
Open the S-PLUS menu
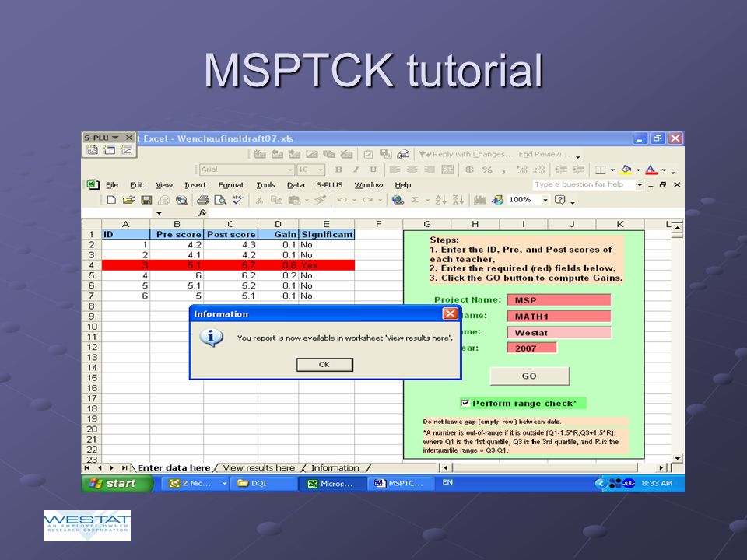click(329, 185)
